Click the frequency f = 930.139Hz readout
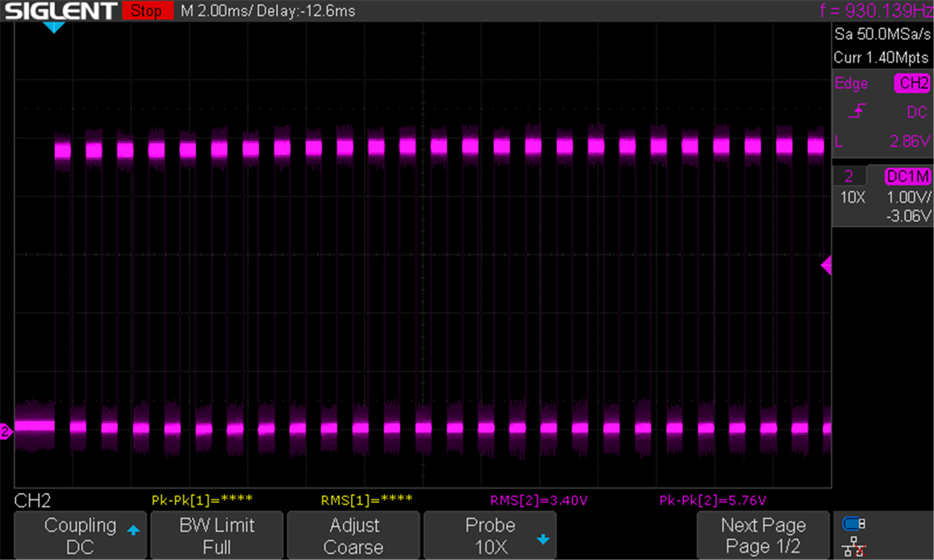The image size is (934, 560). pyautogui.click(x=876, y=11)
